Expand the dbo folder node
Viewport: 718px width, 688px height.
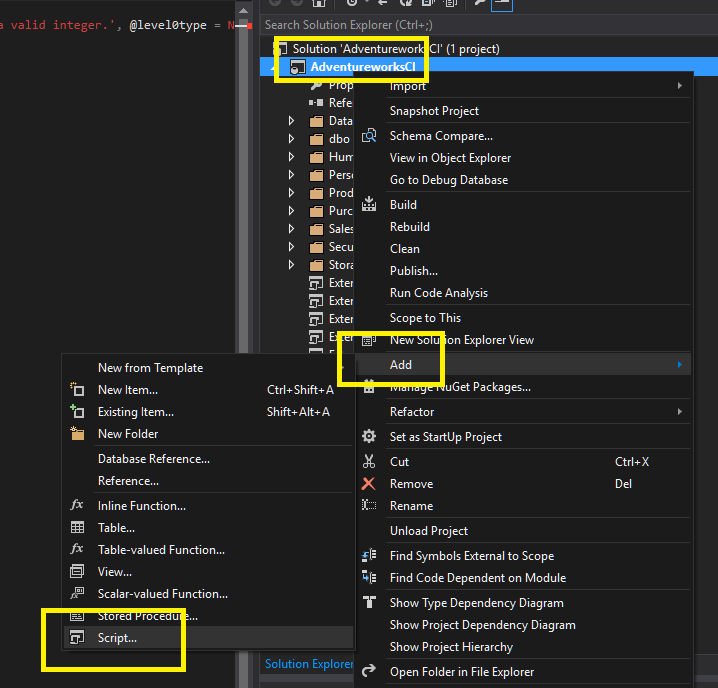tap(291, 139)
